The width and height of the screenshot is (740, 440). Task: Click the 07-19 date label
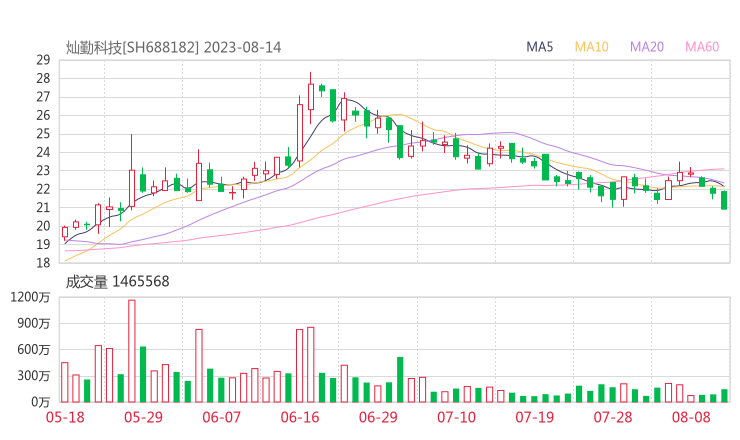[x=534, y=417]
